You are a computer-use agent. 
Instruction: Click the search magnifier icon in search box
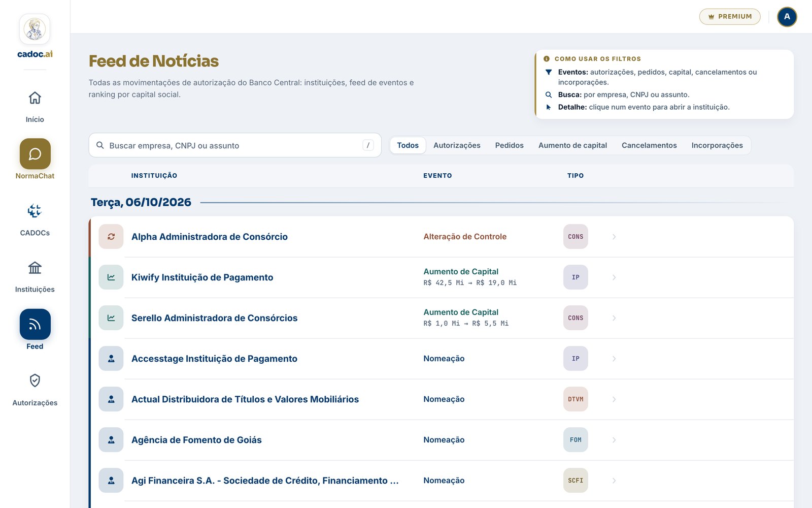tap(100, 145)
